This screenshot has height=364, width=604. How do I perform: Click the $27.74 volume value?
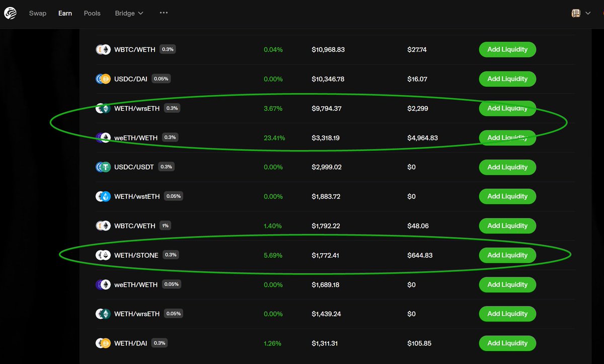[417, 49]
